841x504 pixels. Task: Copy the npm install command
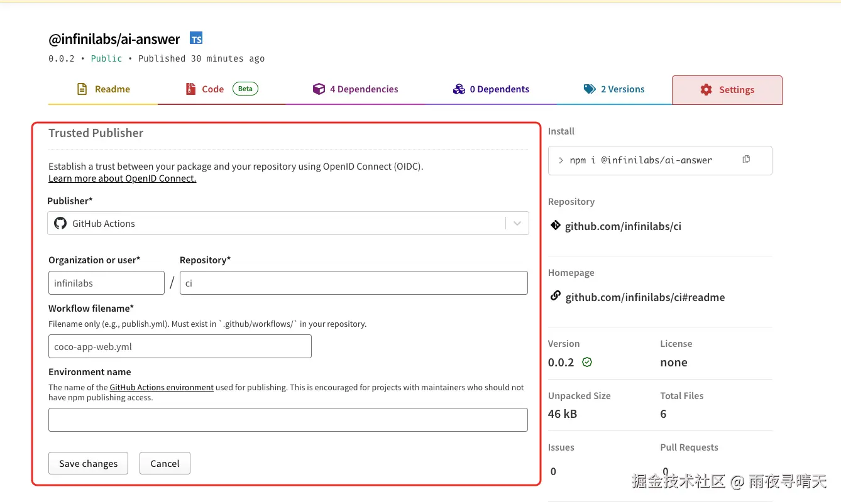746,160
